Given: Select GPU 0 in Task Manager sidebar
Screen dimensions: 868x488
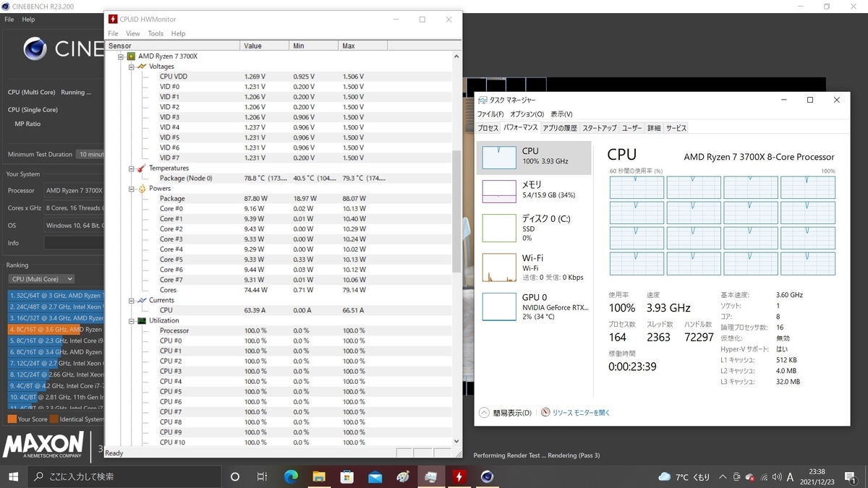Looking at the screenshot, I should coord(534,306).
